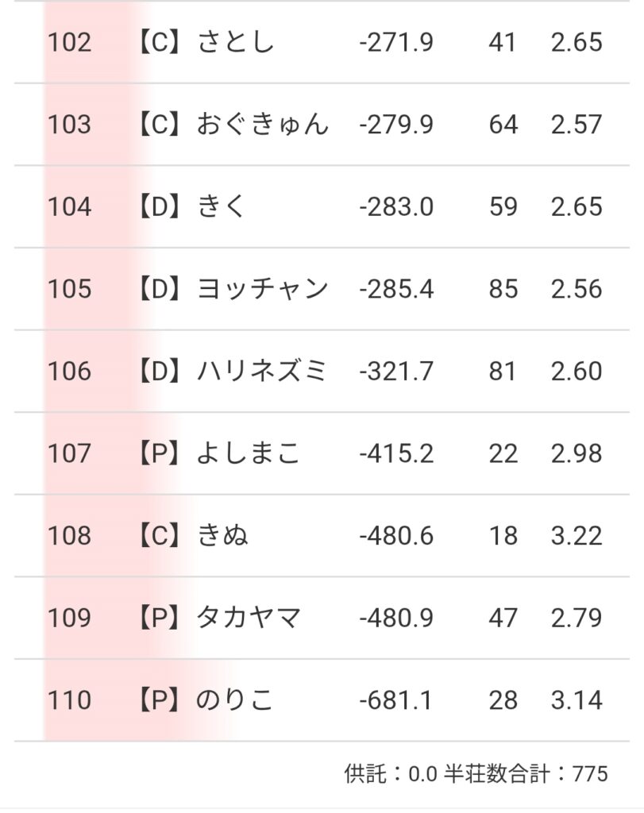Image resolution: width=644 pixels, height=813 pixels.
Task: Select the player named きぬ
Action: click(222, 536)
